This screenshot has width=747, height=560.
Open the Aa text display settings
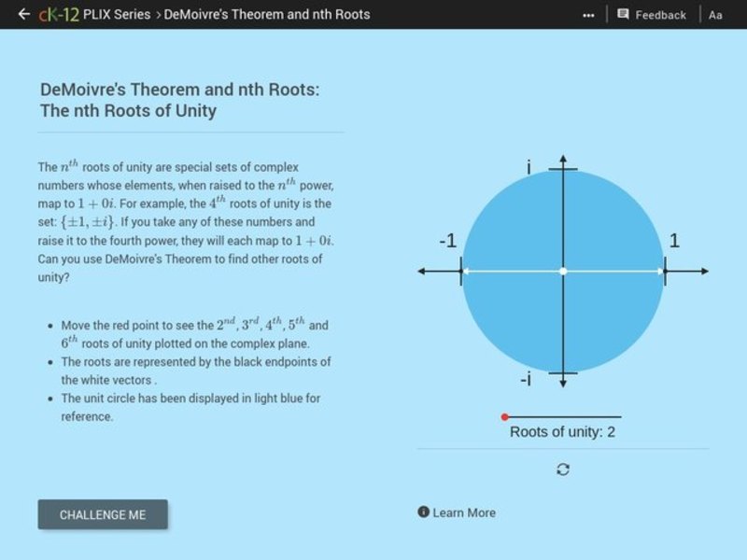[713, 14]
